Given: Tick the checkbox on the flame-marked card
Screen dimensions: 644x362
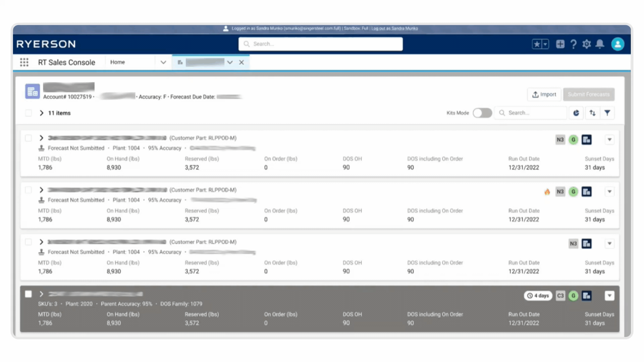Looking at the screenshot, I should [x=29, y=190].
